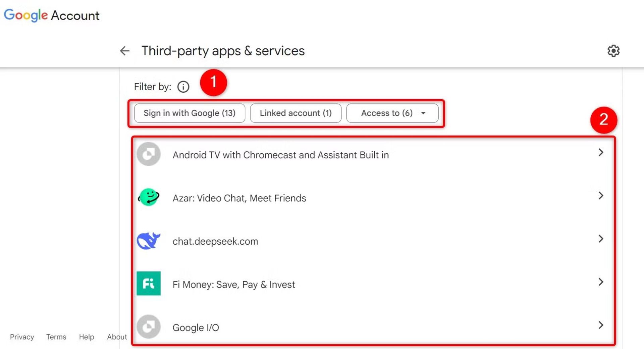Click the Google Account logo
The width and height of the screenshot is (644, 349).
click(52, 15)
